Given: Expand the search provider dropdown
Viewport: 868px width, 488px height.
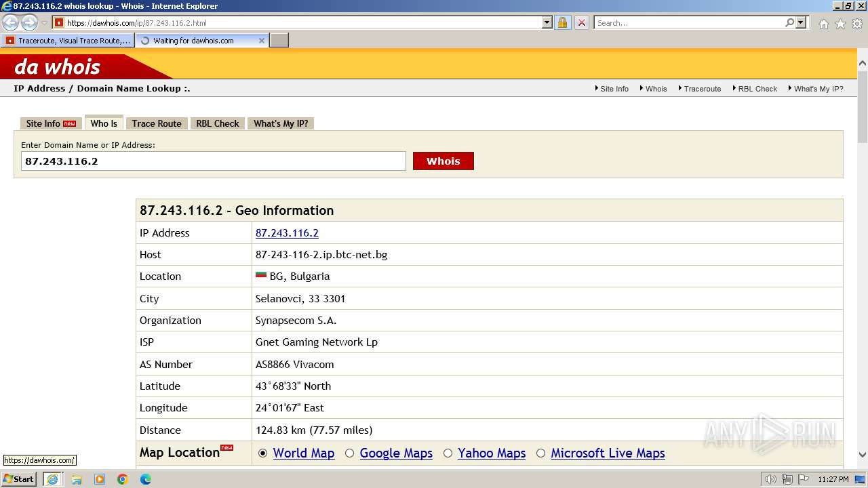Looking at the screenshot, I should (x=801, y=22).
